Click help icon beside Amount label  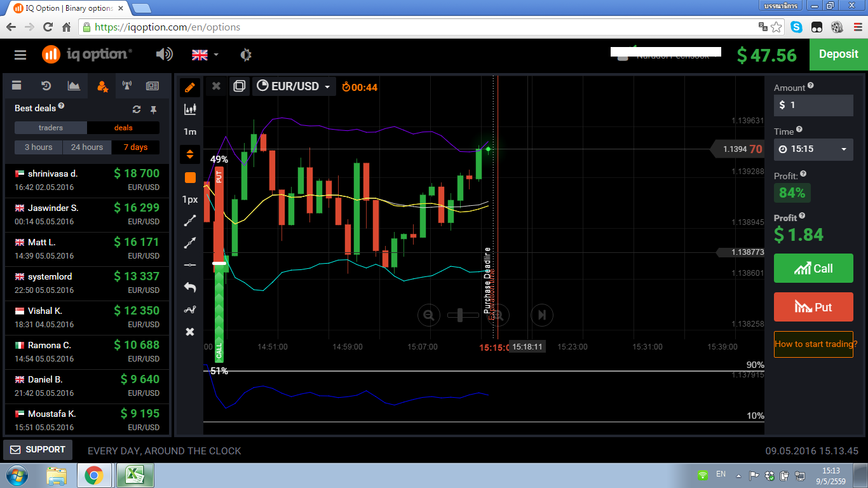click(x=811, y=86)
